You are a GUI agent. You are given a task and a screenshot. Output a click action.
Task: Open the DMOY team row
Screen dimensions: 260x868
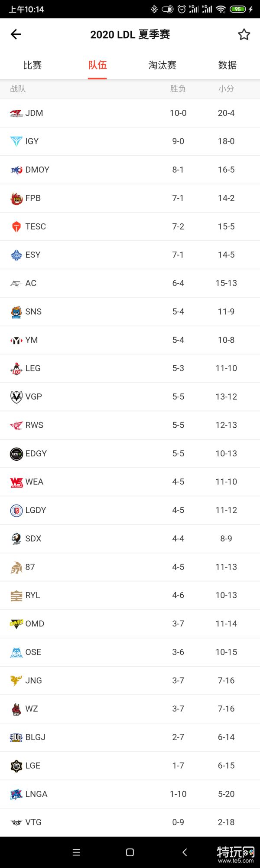click(130, 170)
